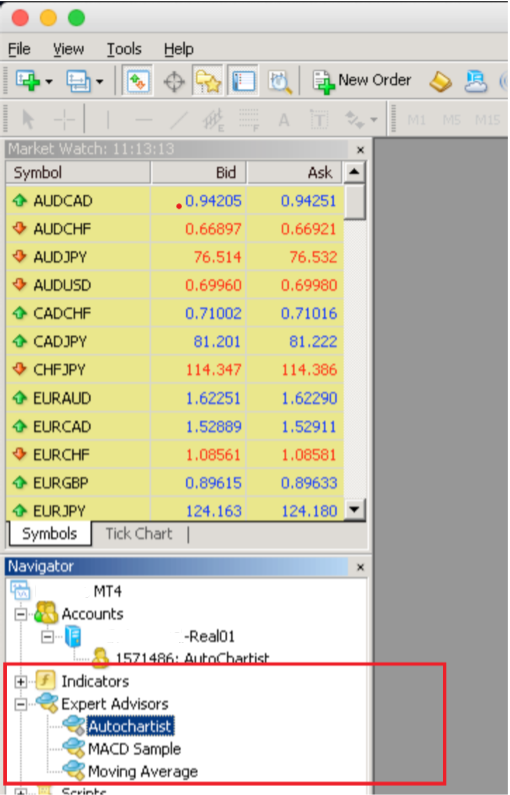The image size is (510, 795).
Task: Collapse the Expert Advisors node
Action: point(20,704)
